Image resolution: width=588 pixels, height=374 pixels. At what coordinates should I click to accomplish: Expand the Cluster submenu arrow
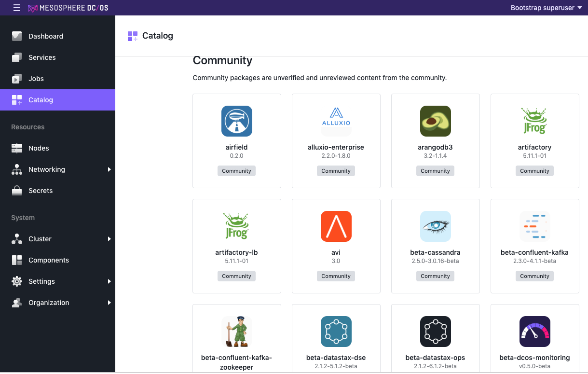click(109, 239)
